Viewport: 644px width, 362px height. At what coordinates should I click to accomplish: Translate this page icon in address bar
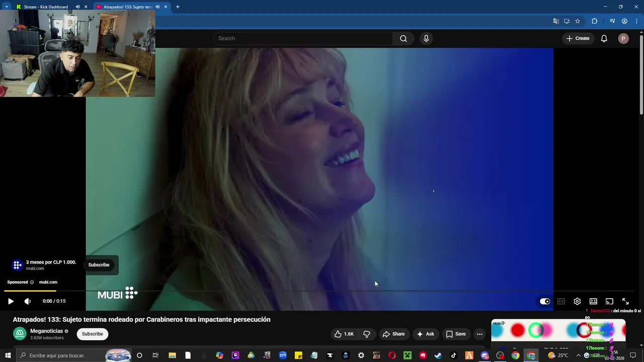(556, 21)
